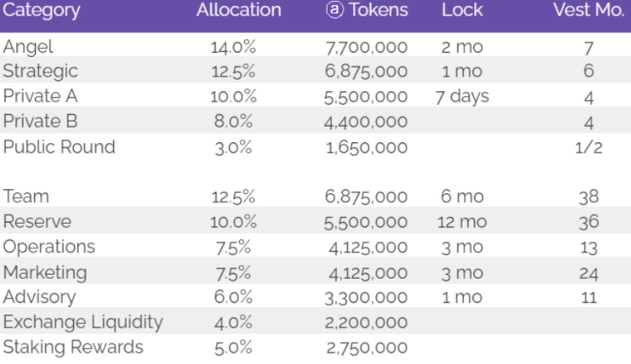Click the Public Round row label
Screen dimensions: 631x364
pyautogui.click(x=59, y=147)
